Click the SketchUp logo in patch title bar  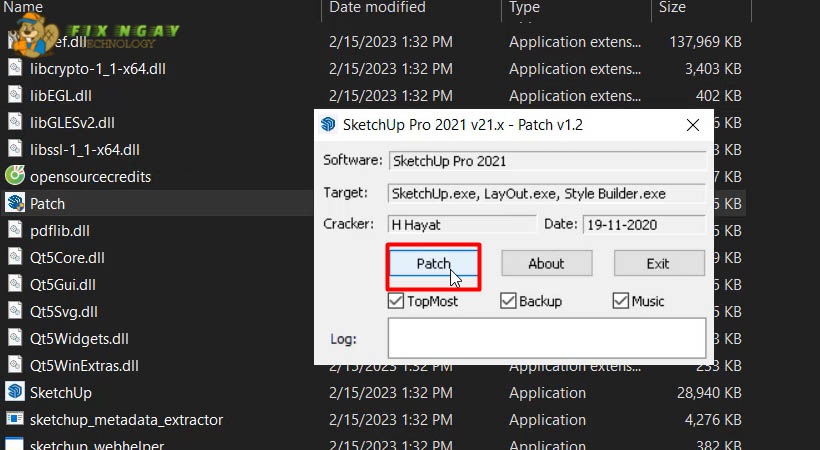328,125
